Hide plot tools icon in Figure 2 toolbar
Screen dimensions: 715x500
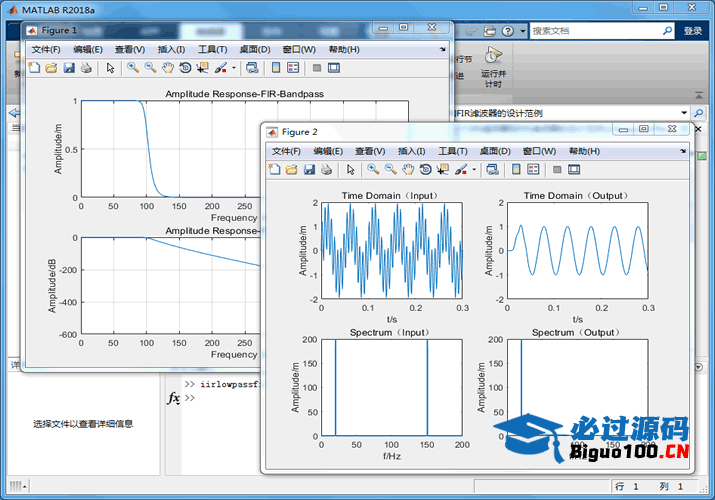coord(557,170)
